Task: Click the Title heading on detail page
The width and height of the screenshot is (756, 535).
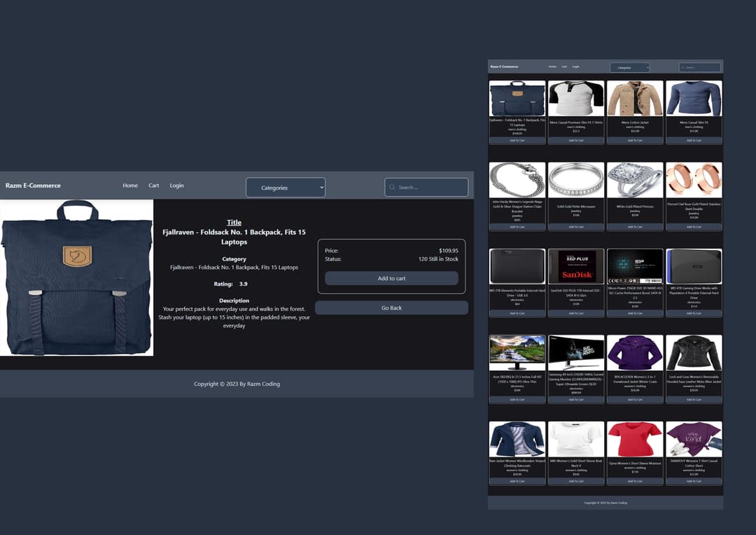Action: tap(234, 223)
